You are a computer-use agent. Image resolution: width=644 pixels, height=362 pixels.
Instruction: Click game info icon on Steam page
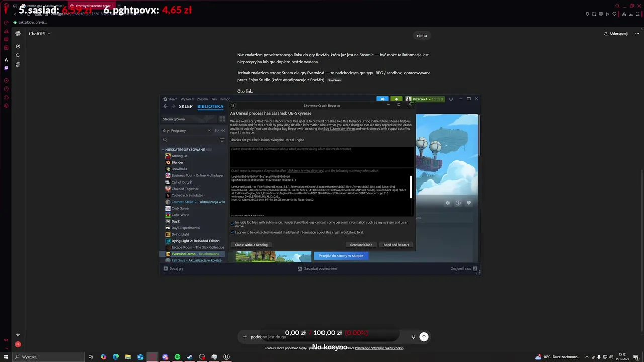pos(458,203)
